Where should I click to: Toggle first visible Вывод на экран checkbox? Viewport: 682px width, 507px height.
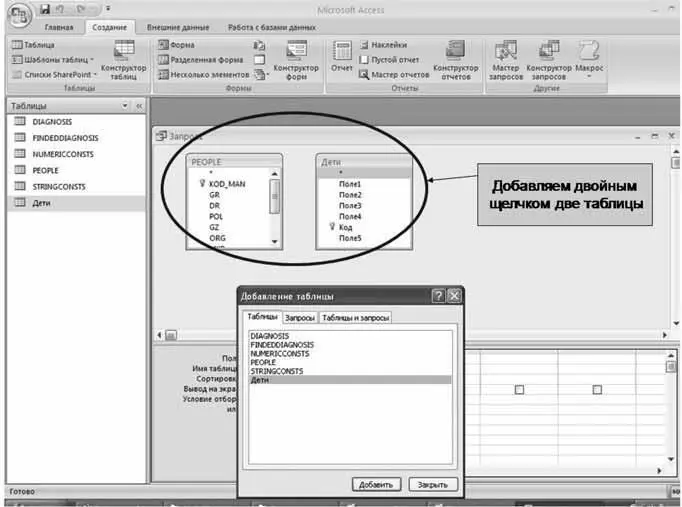pyautogui.click(x=519, y=390)
